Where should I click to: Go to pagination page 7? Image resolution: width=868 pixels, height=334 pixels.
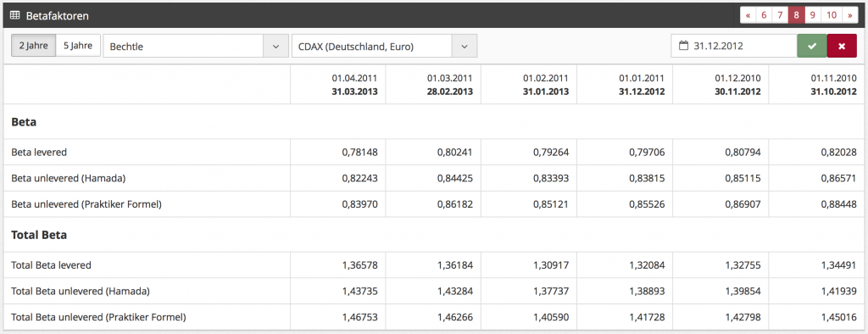[x=780, y=15]
